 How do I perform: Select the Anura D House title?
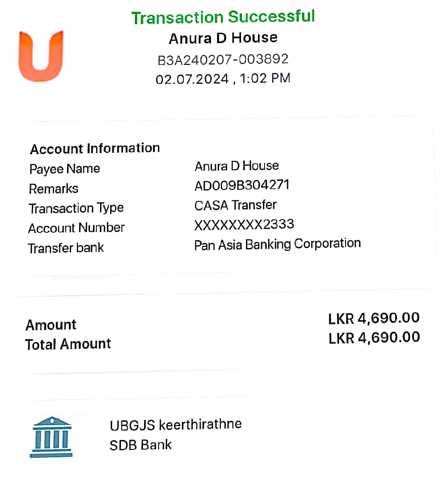(x=223, y=38)
